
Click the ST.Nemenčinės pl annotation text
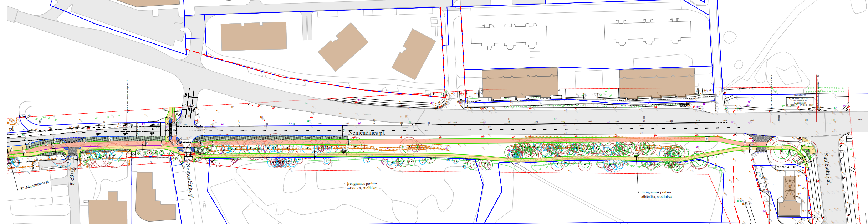click(x=34, y=185)
